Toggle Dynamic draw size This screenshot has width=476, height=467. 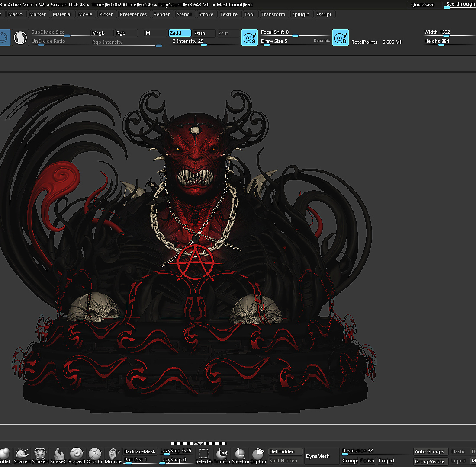322,40
